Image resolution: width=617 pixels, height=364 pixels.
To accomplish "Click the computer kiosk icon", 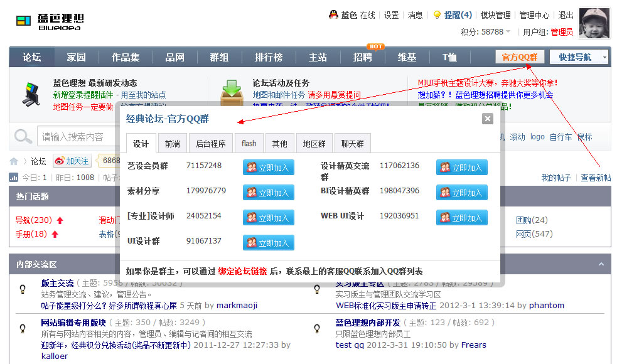I will tap(31, 94).
